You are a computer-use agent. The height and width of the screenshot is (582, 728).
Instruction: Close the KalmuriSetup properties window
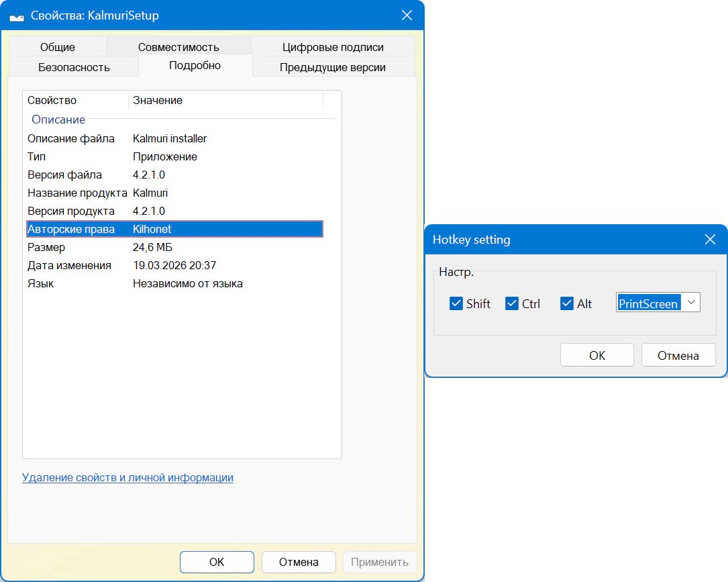tap(407, 15)
